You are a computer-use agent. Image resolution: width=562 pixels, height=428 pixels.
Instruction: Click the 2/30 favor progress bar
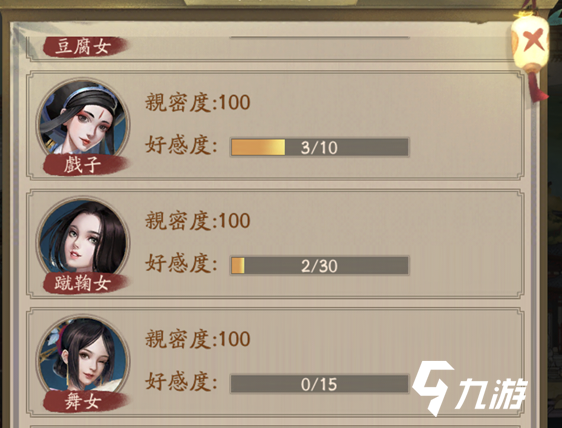(319, 266)
